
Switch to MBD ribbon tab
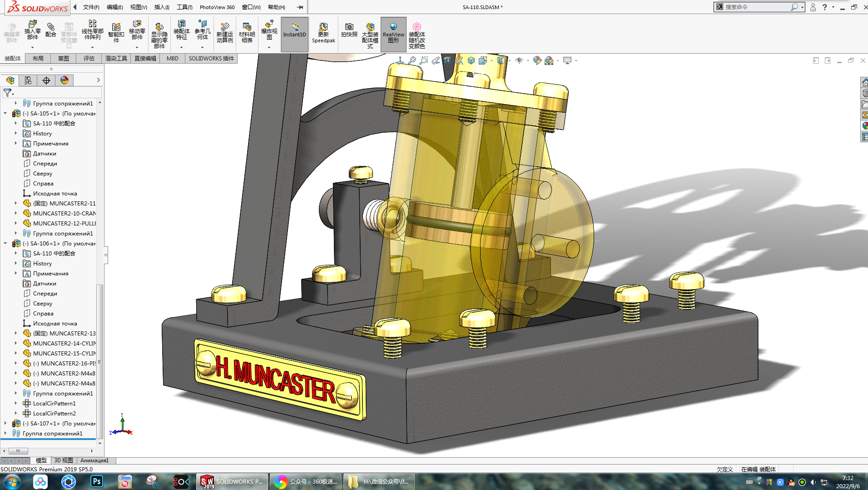173,59
